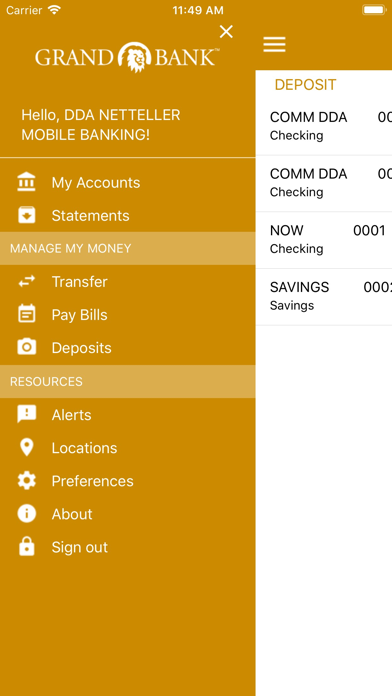
Task: Tap the MANAGE MY MONEY section header
Action: click(127, 248)
